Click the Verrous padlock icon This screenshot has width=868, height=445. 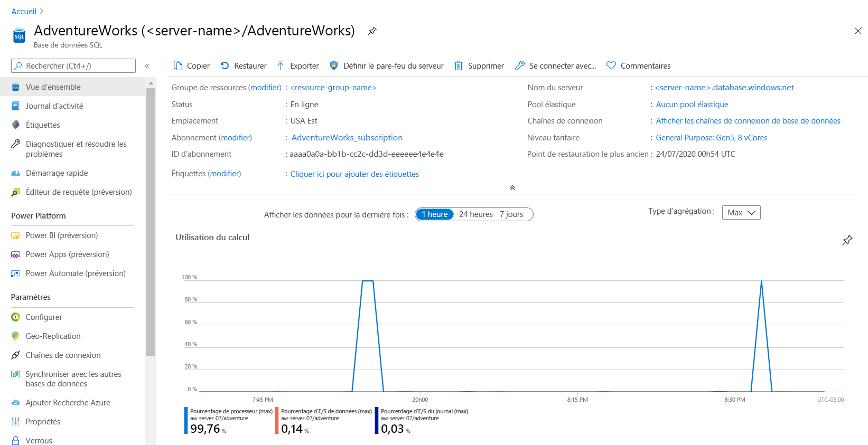point(16,441)
